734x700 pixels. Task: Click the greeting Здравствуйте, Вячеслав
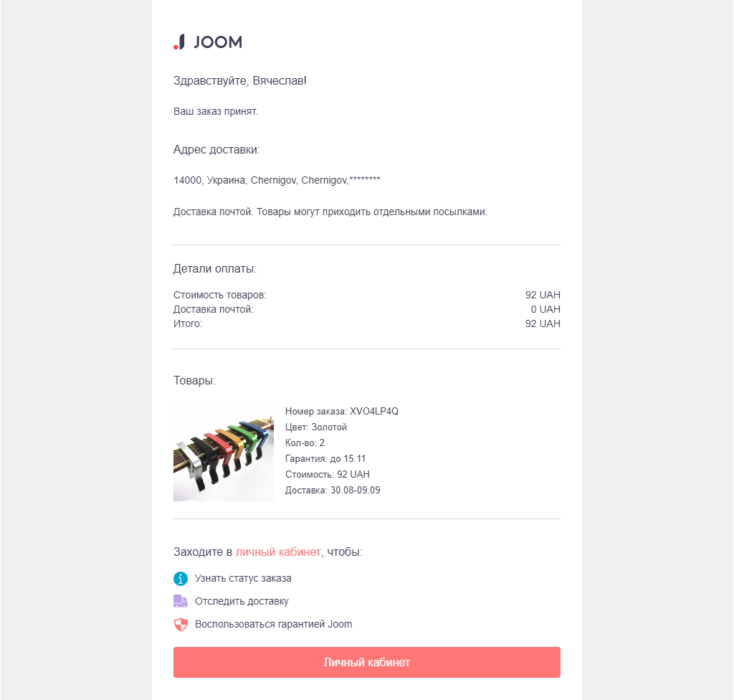click(x=240, y=80)
